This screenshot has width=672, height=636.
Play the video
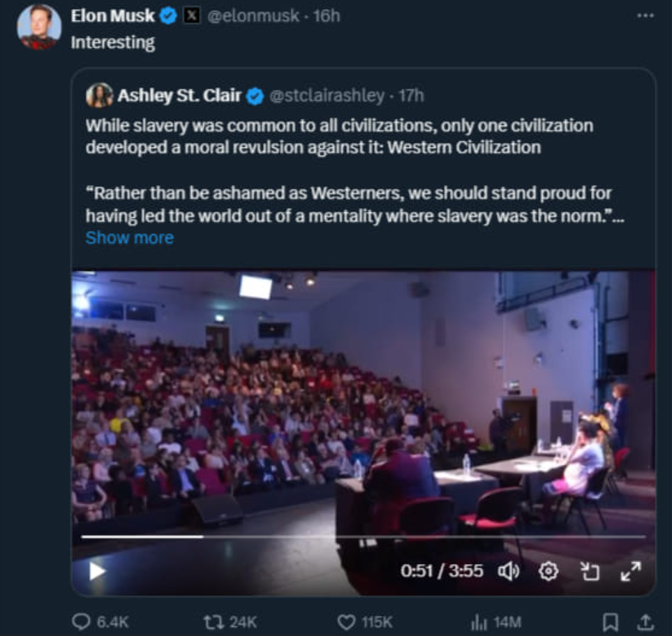coord(97,571)
